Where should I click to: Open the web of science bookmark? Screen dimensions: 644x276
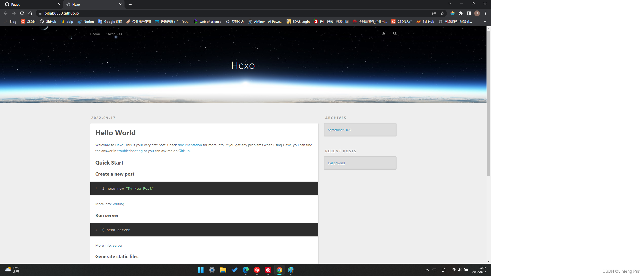click(208, 21)
